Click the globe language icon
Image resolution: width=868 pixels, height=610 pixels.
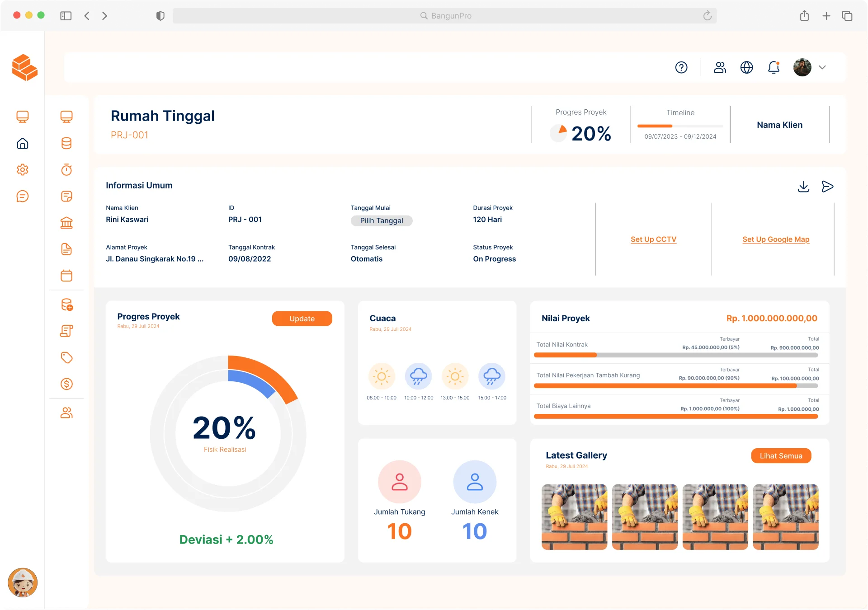point(746,67)
